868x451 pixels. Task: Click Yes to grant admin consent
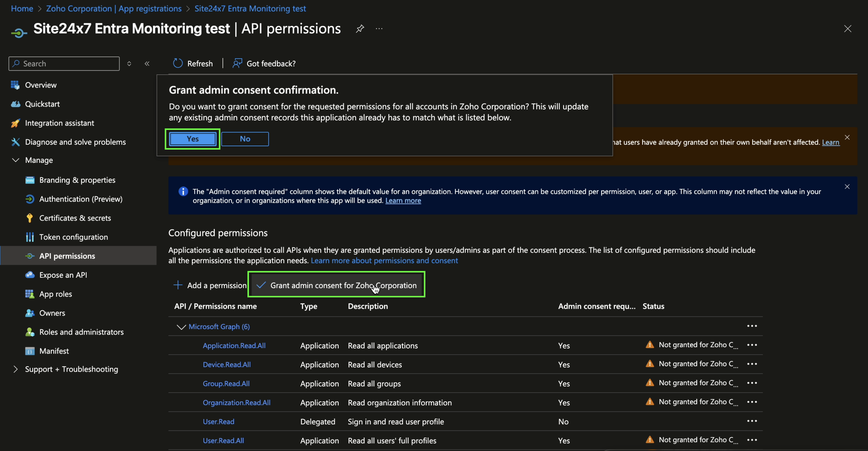pyautogui.click(x=192, y=139)
